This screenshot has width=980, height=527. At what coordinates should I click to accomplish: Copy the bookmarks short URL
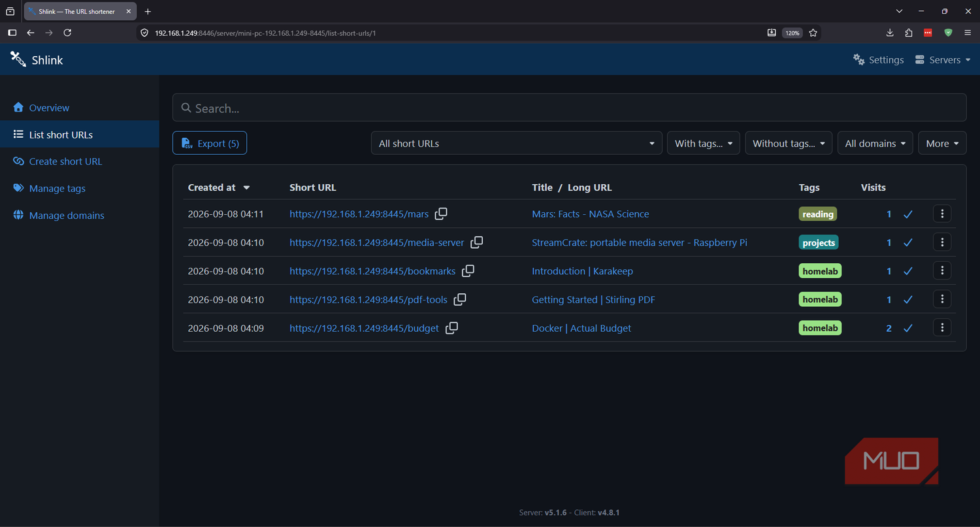click(x=468, y=270)
